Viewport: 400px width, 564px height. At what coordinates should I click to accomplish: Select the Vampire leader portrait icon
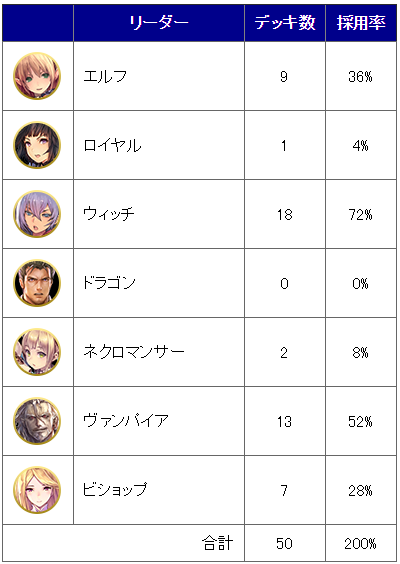(x=37, y=421)
